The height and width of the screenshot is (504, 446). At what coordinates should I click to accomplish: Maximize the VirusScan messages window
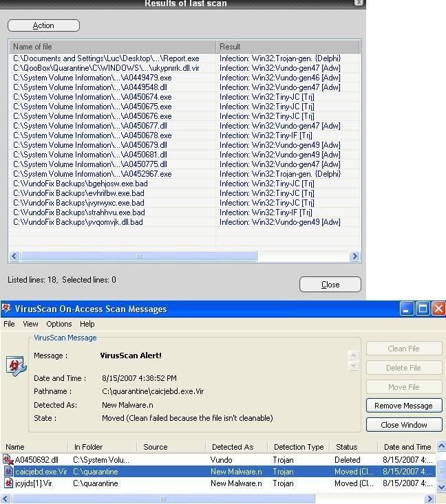pos(423,309)
